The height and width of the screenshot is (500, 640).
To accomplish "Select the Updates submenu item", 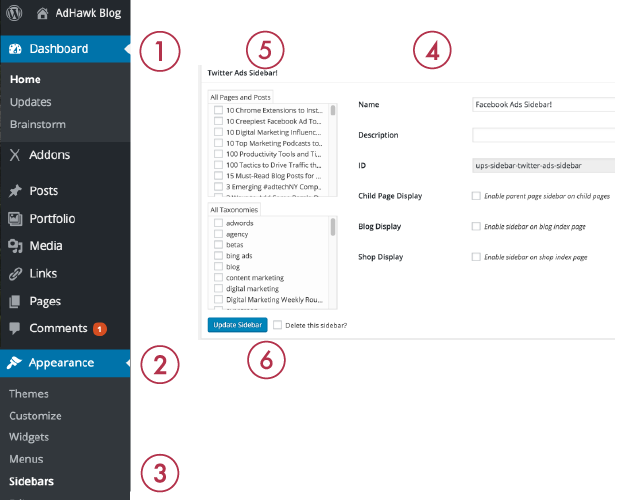I will coord(30,102).
